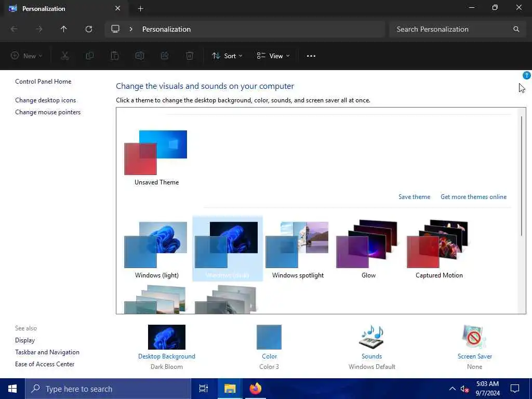
Task: Apply the Glow theme
Action: click(x=368, y=249)
